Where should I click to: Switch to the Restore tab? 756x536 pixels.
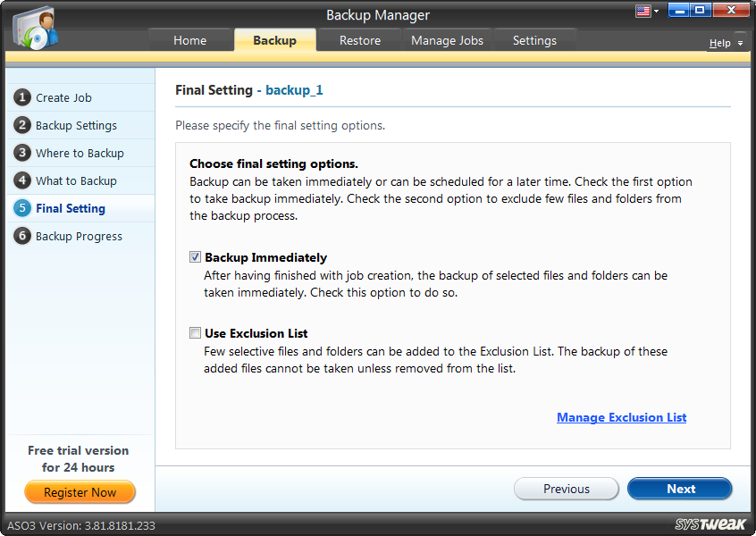(x=359, y=40)
